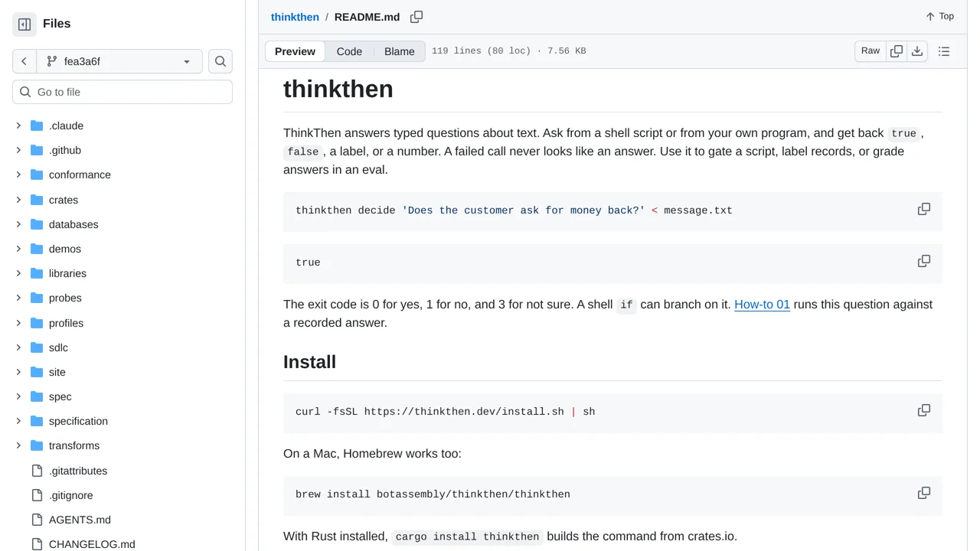The image size is (980, 551).
Task: Expand the conformance folder
Action: coord(18,174)
